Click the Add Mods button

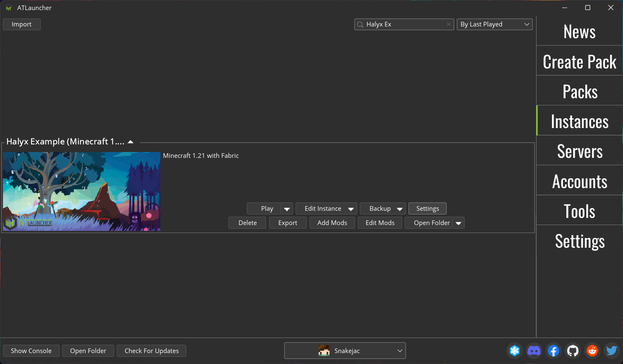pyautogui.click(x=332, y=223)
